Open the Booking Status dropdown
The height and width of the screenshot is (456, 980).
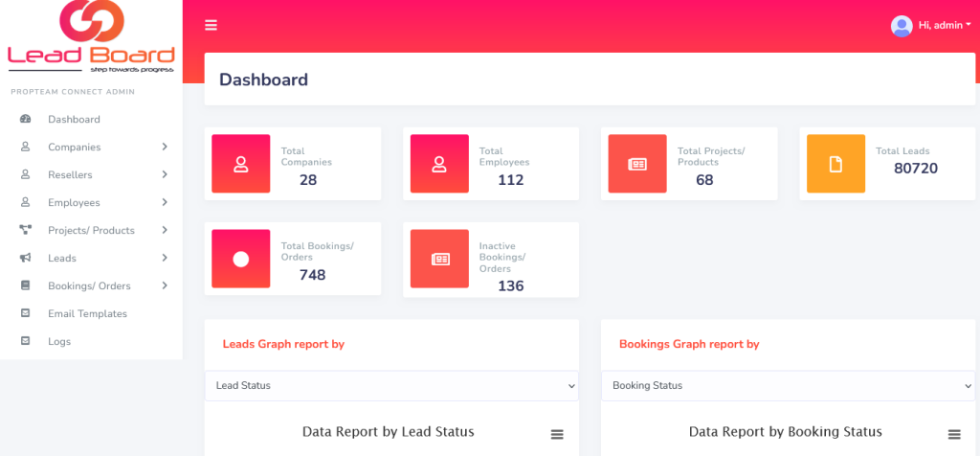pos(787,385)
